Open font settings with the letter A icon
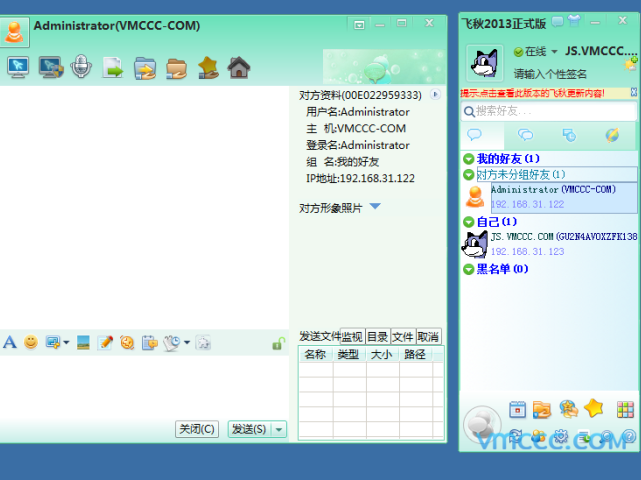This screenshot has width=641, height=480. point(10,342)
